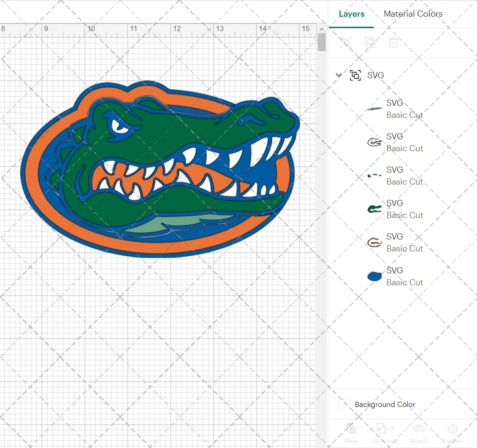Select the gator logo on canvas

pos(160,169)
